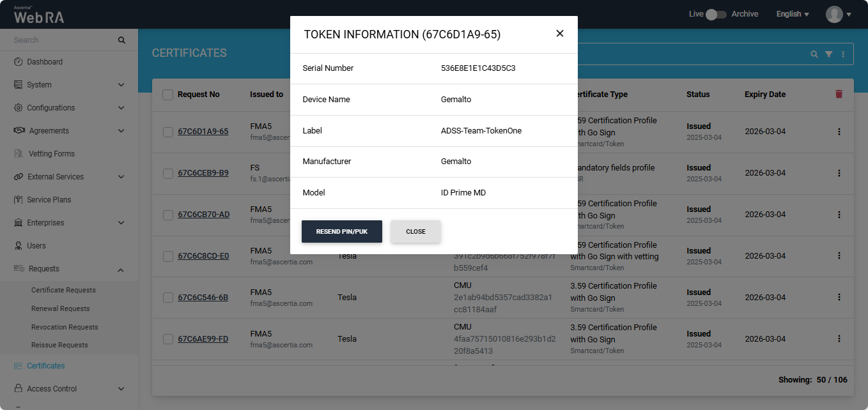Screen dimensions: 868x410
Task: Open request link 67C6AE99-FD
Action: tap(203, 339)
